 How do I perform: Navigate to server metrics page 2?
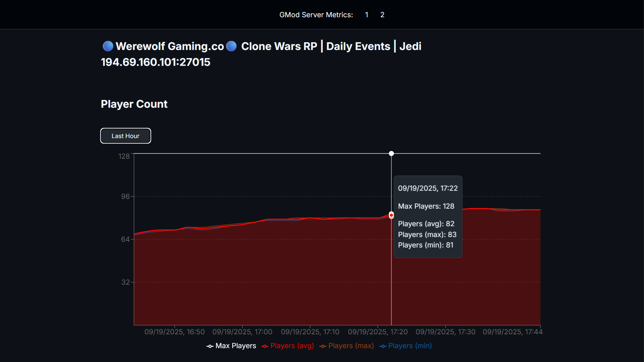pyautogui.click(x=382, y=15)
